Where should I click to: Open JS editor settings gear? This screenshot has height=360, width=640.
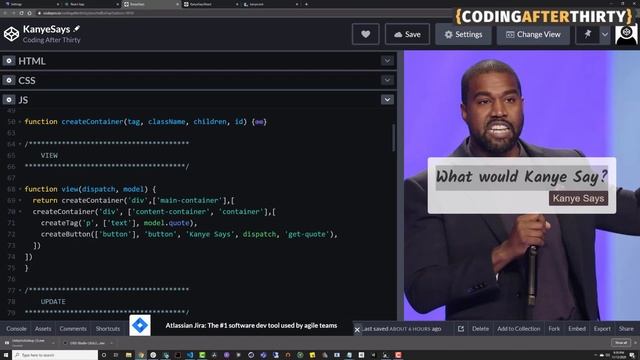click(9, 100)
